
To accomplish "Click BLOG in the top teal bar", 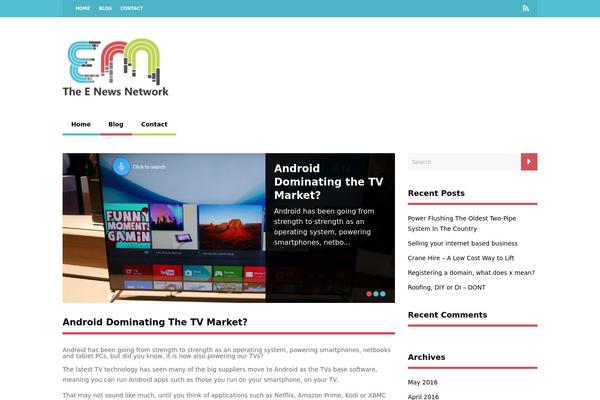I will pos(105,8).
